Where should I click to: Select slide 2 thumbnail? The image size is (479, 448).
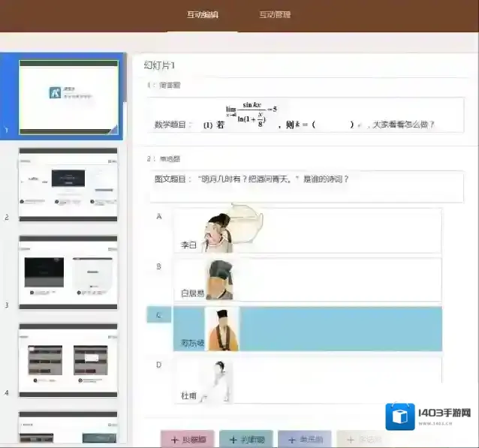point(68,185)
